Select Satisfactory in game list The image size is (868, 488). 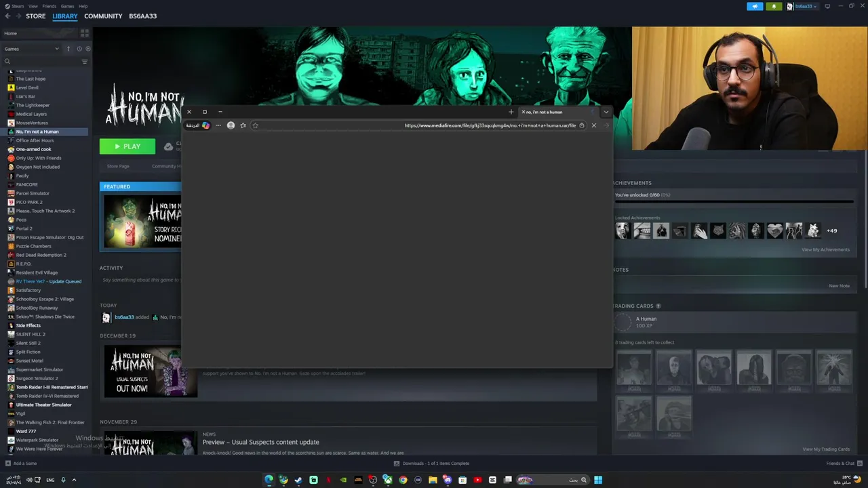(x=28, y=290)
